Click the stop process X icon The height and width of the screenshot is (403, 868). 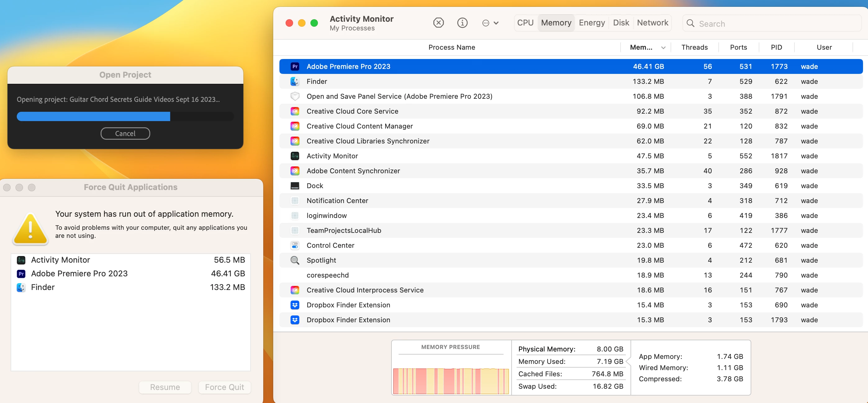pyautogui.click(x=438, y=23)
